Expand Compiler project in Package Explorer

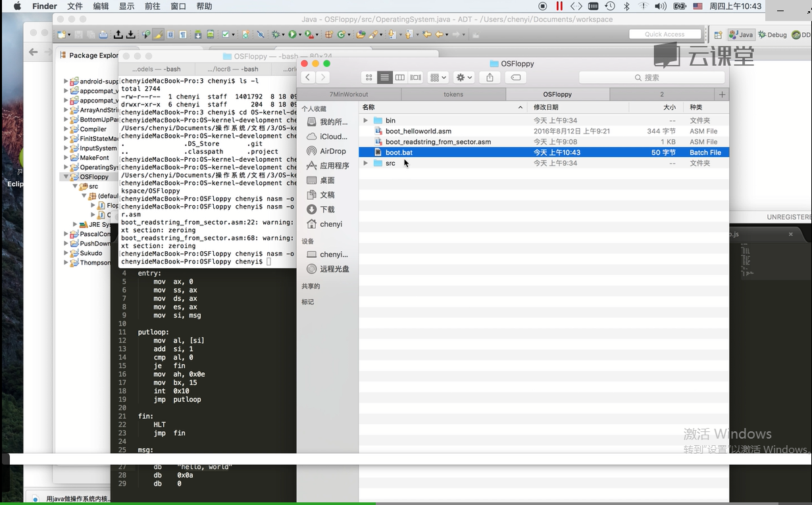tap(66, 129)
